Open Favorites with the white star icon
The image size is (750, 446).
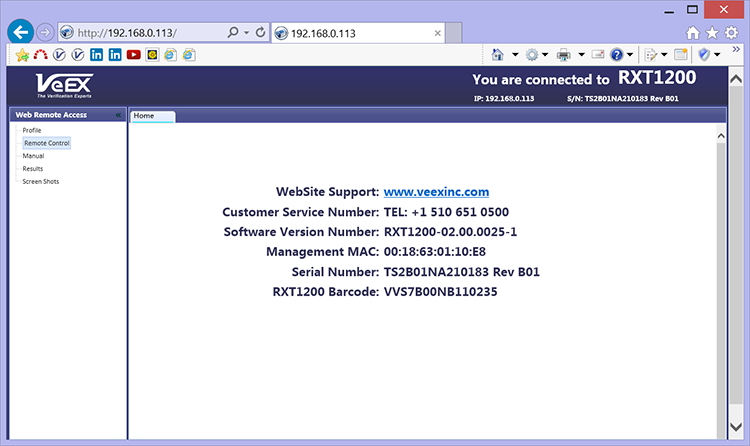pos(712,33)
